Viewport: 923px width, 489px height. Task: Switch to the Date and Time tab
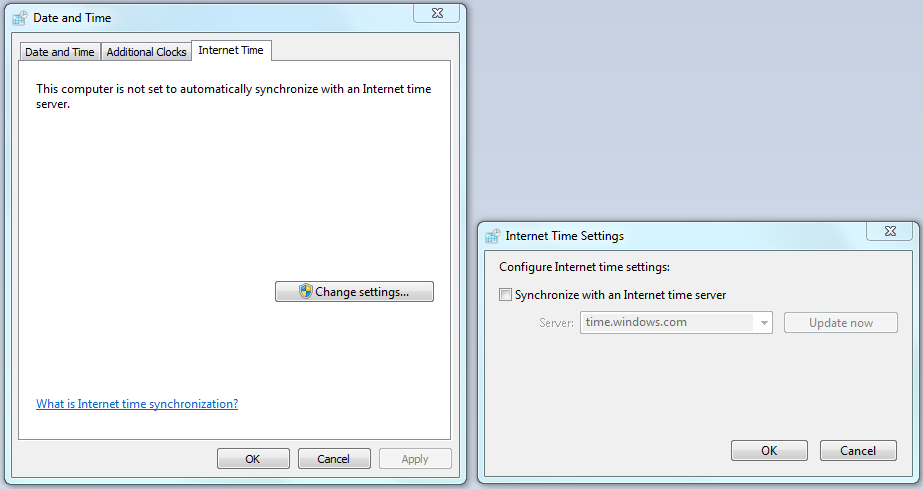pos(59,52)
